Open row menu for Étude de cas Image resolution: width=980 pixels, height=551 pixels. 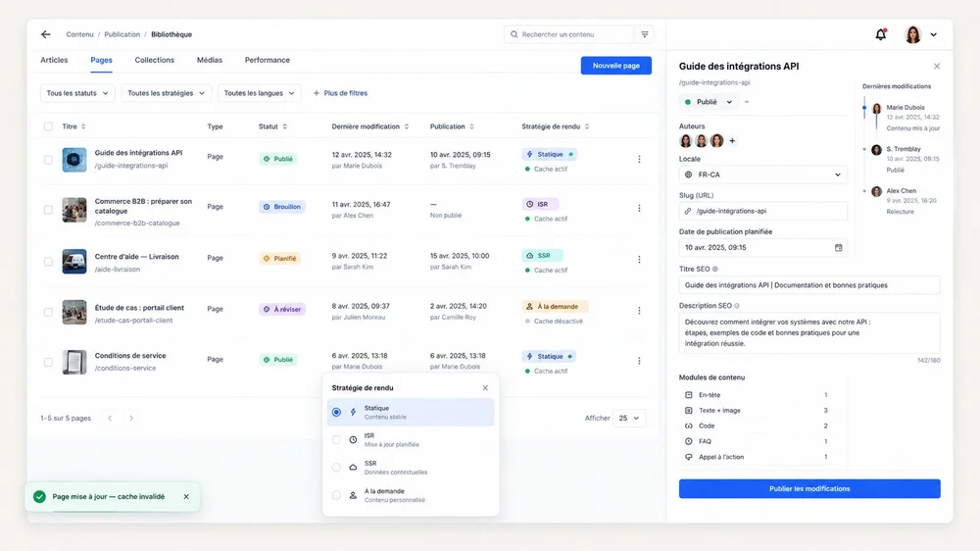coord(639,310)
